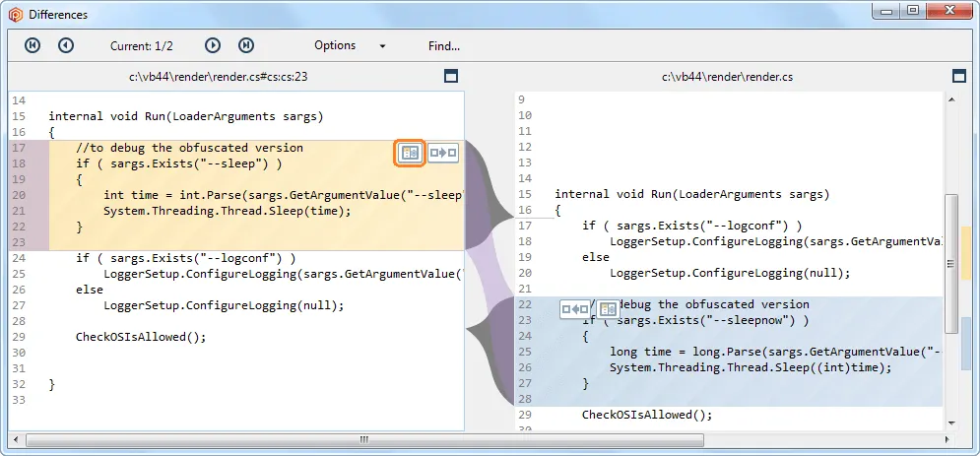Click the horizontal scrollbar thumb

[x=364, y=439]
